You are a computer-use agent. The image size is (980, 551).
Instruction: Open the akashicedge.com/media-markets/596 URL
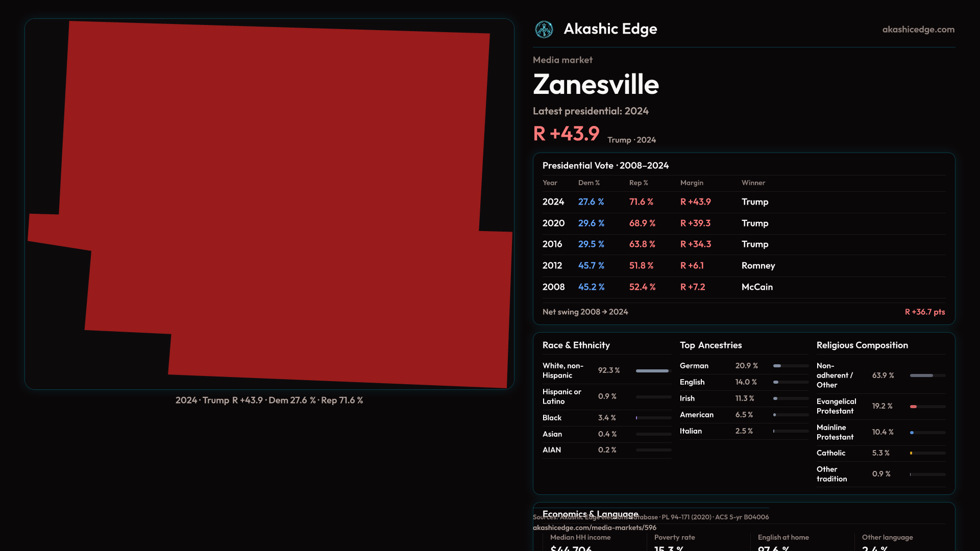pos(594,528)
